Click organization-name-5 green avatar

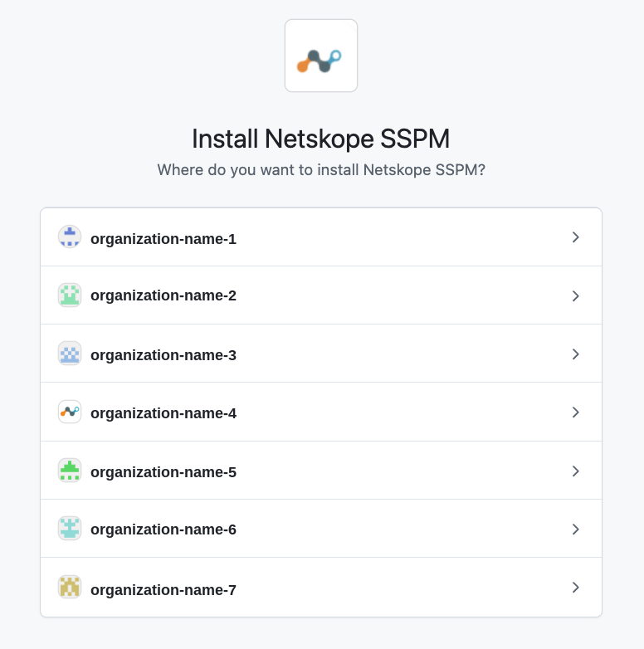click(70, 471)
